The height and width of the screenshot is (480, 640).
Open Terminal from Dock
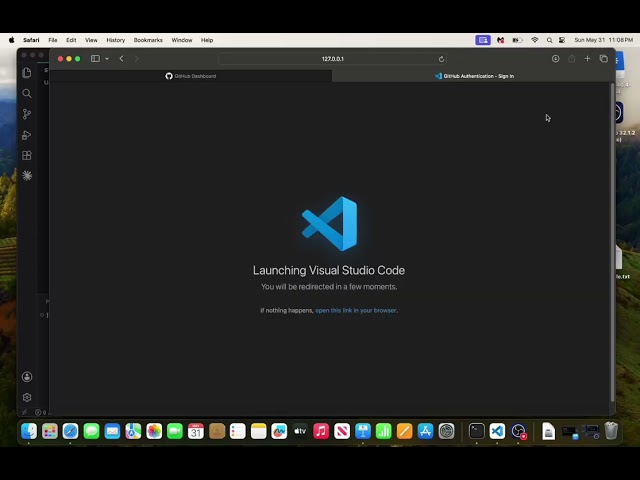pos(476,431)
